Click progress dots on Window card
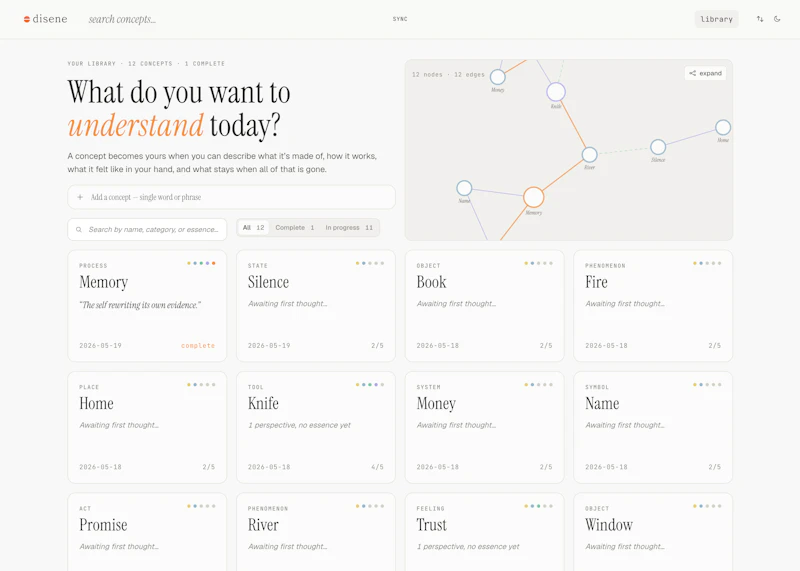This screenshot has width=800, height=571. click(x=707, y=506)
